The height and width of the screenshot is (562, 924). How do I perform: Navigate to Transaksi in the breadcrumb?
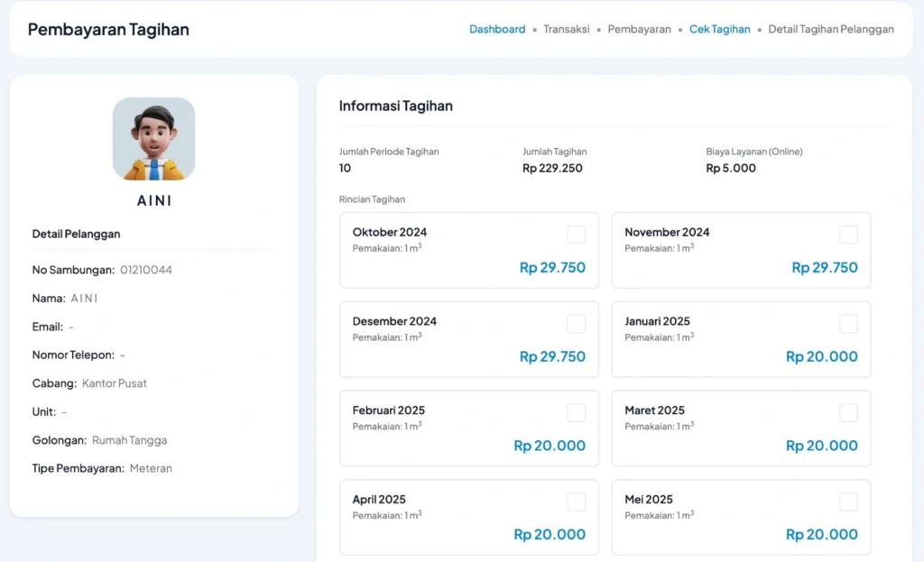coord(567,29)
